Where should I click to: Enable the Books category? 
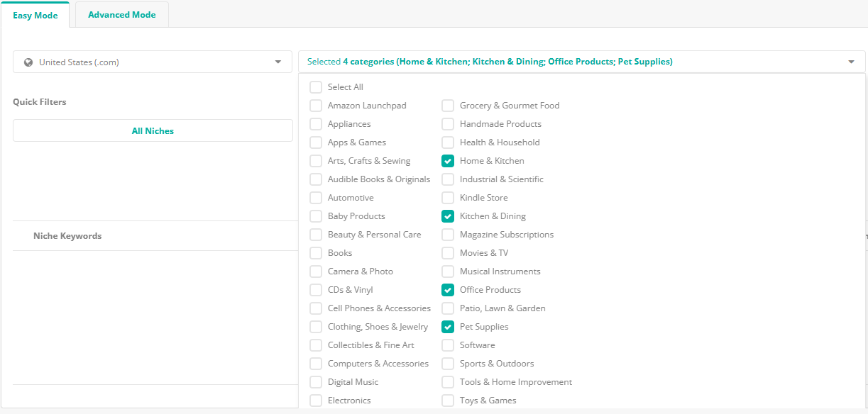(315, 252)
